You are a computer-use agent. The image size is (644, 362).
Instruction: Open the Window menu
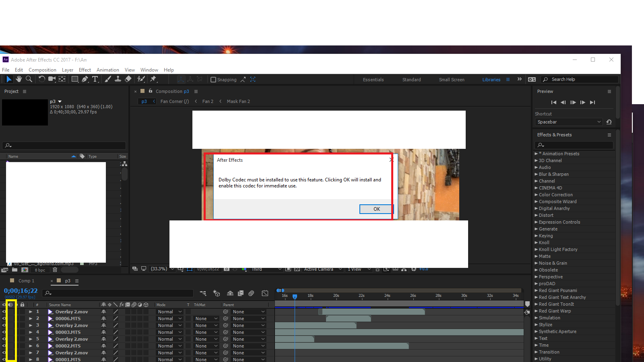pyautogui.click(x=149, y=70)
